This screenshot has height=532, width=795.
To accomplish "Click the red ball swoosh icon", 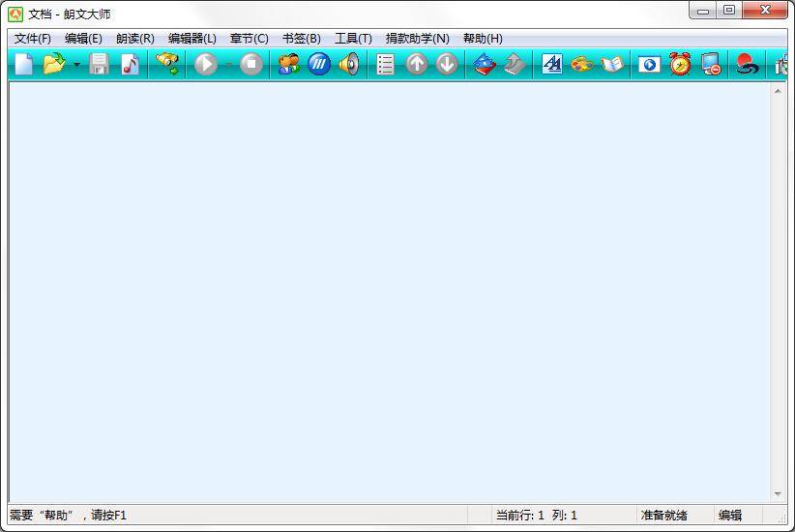I will pos(747,65).
